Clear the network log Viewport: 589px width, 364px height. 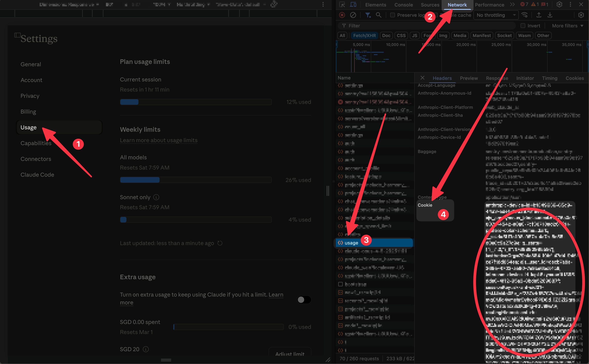pos(353,15)
